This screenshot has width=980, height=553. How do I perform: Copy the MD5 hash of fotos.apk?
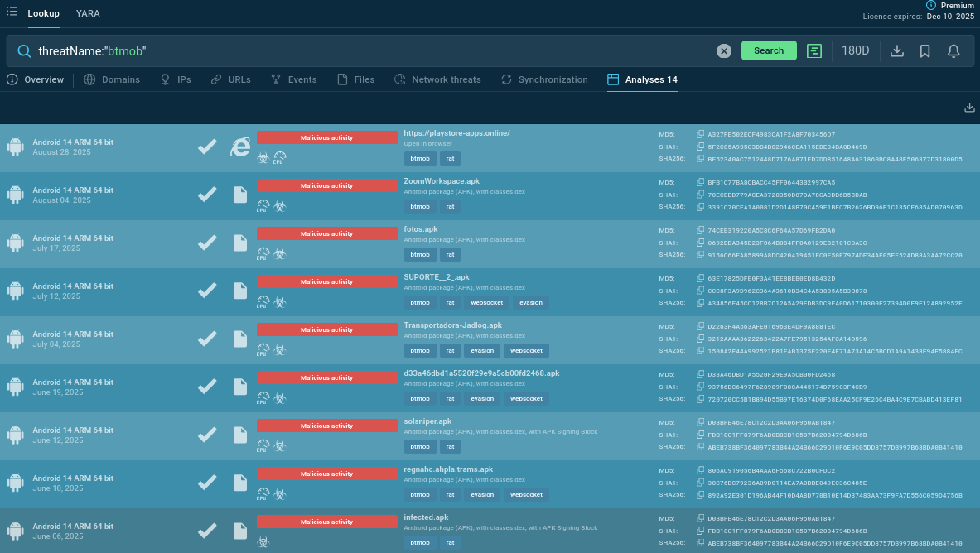(700, 230)
